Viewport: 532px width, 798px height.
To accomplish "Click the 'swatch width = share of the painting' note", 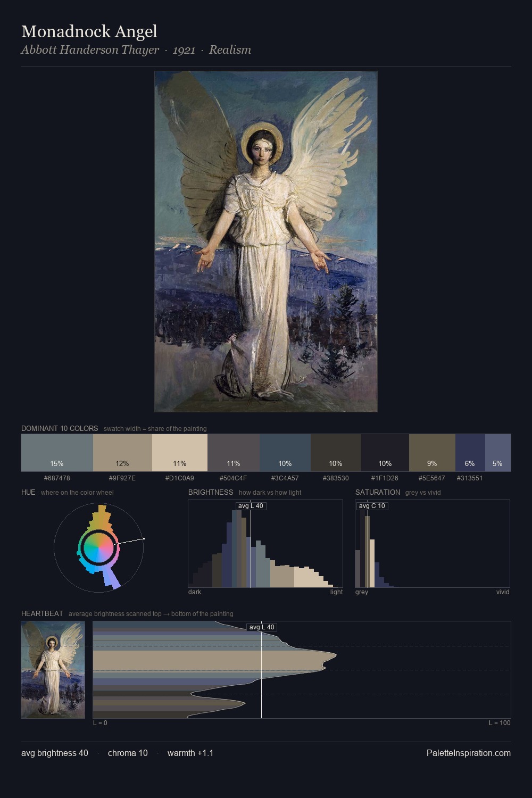I will pyautogui.click(x=155, y=429).
